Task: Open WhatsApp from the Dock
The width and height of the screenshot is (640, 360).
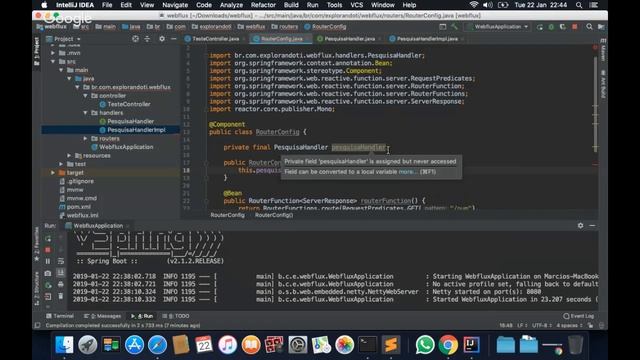Action: click(x=424, y=344)
